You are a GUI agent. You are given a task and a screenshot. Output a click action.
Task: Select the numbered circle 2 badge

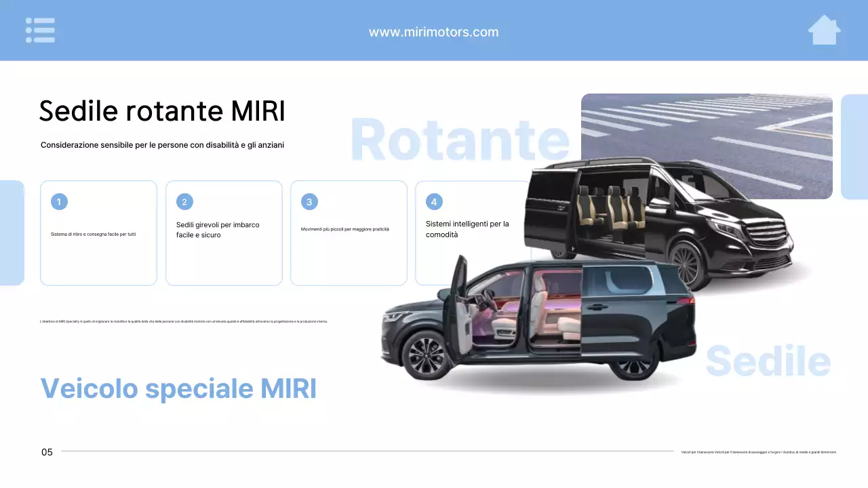coord(184,201)
